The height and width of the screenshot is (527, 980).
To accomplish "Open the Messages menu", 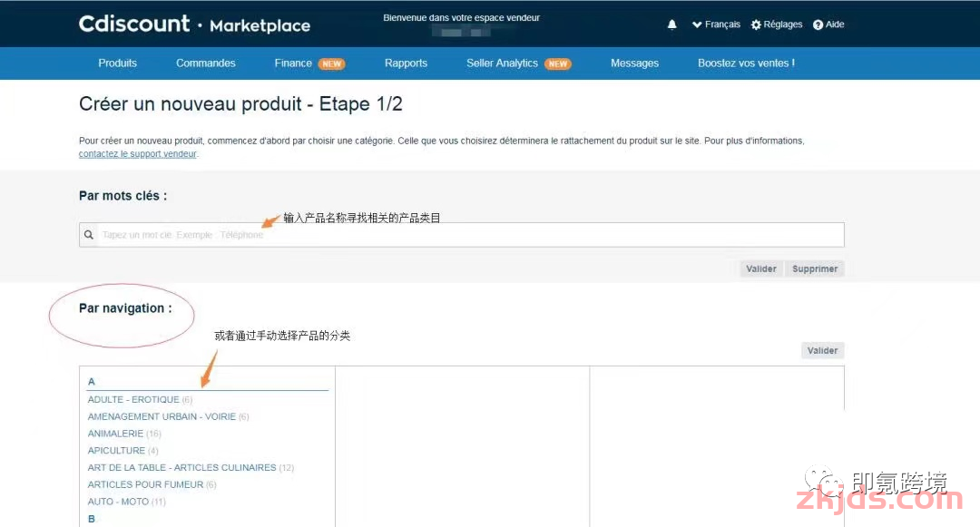I will (634, 63).
